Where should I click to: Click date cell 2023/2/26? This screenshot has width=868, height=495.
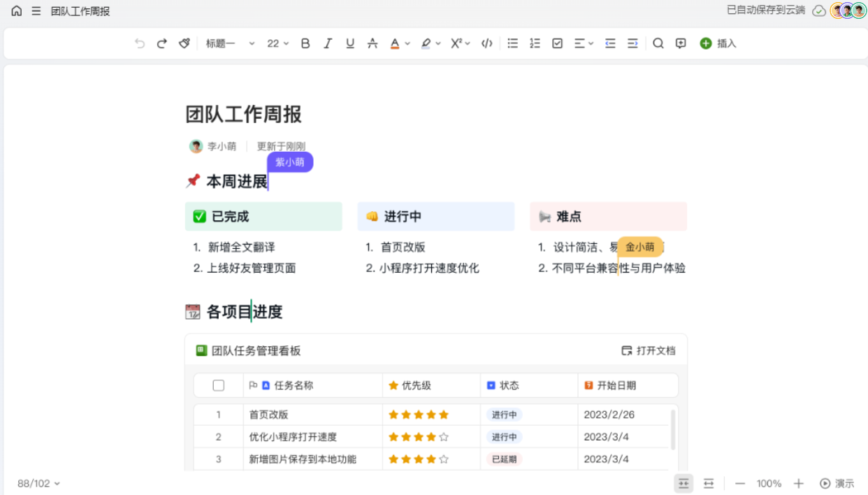pyautogui.click(x=609, y=415)
